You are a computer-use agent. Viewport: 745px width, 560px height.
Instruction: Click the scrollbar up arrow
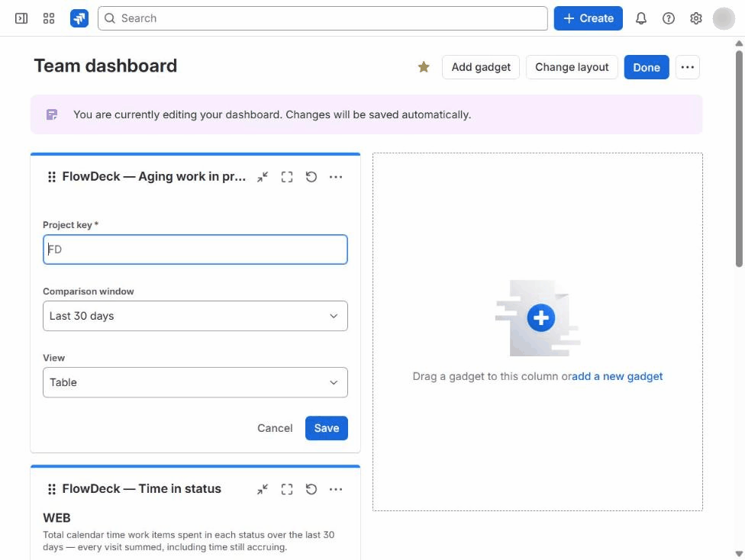click(739, 43)
